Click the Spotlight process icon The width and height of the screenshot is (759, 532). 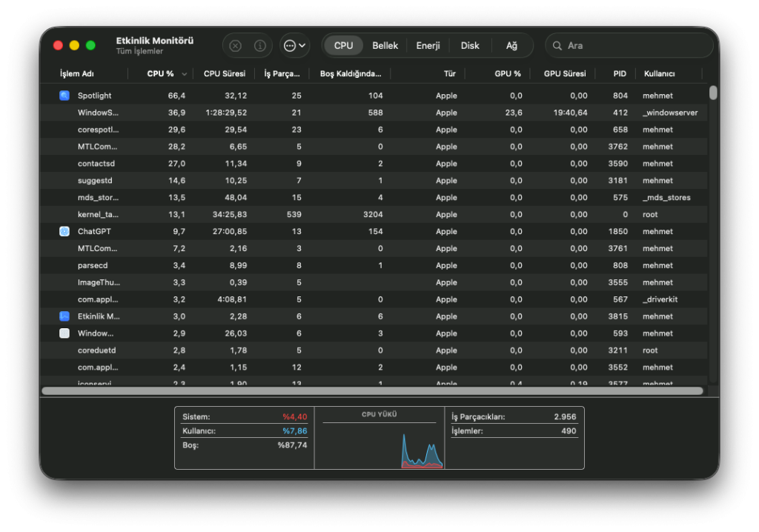pos(64,96)
